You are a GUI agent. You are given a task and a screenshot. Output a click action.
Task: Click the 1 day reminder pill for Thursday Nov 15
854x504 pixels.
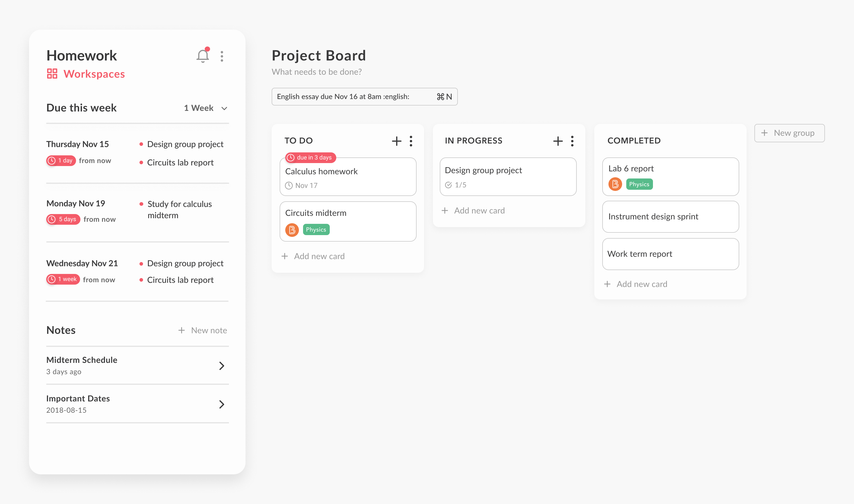[61, 160]
